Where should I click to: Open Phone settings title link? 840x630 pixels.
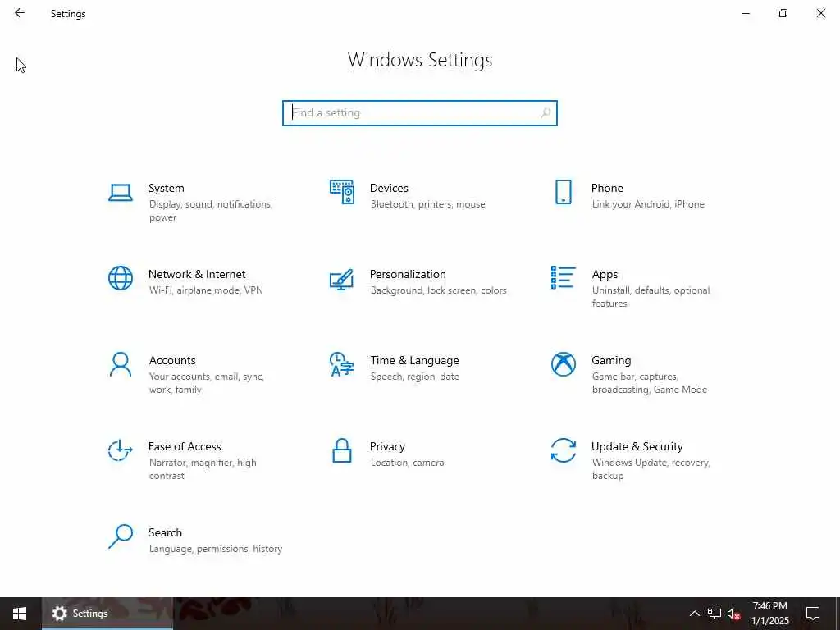coord(607,188)
